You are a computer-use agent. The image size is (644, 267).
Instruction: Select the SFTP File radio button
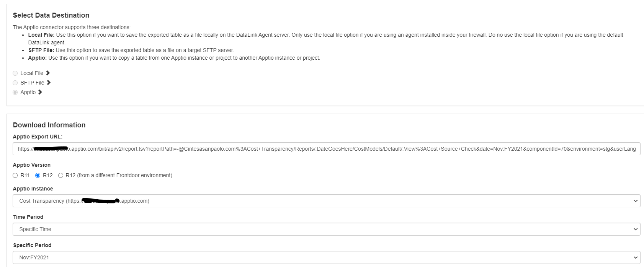[15, 83]
